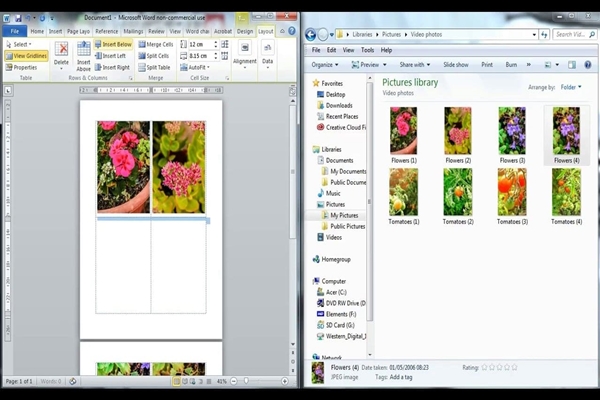Click Merge Cells in Word ribbon

pos(155,44)
